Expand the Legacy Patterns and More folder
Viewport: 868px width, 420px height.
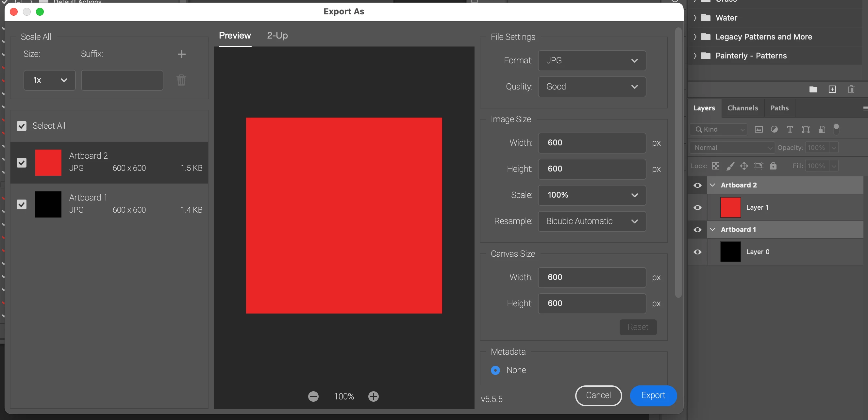[x=695, y=37]
